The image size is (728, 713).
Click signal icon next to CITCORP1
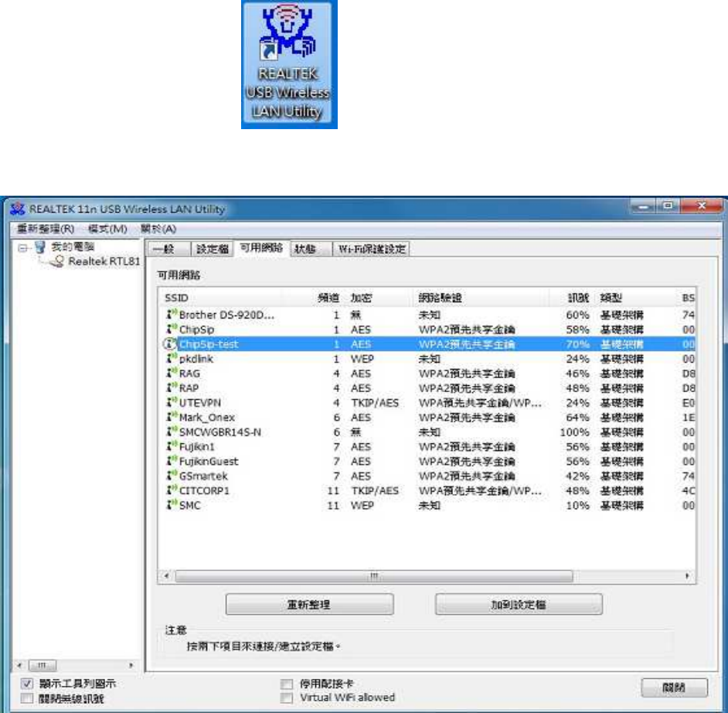pos(172,490)
